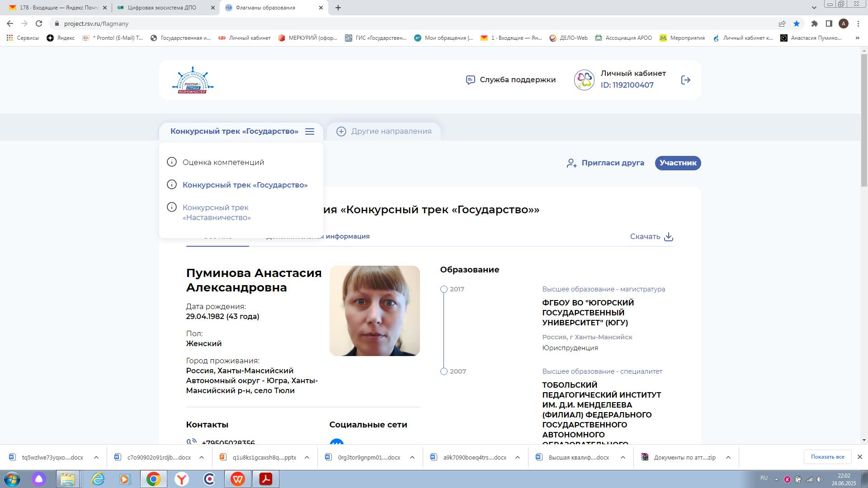Expand more bookmarks chevron
Image resolution: width=868 pixels, height=488 pixels.
pos(857,38)
